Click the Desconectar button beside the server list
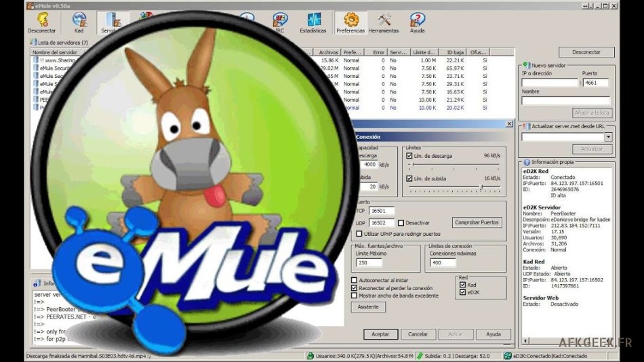 [586, 52]
